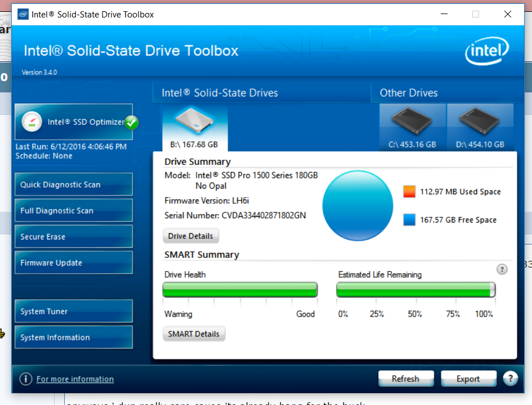Choose Secure Erase from sidebar
Image resolution: width=532 pixels, height=405 pixels.
[x=73, y=237]
